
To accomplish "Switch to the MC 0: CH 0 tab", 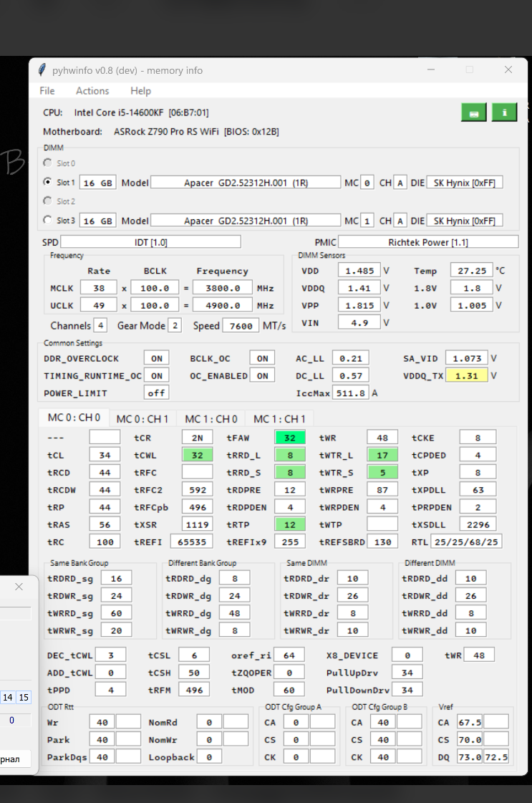I will click(74, 418).
